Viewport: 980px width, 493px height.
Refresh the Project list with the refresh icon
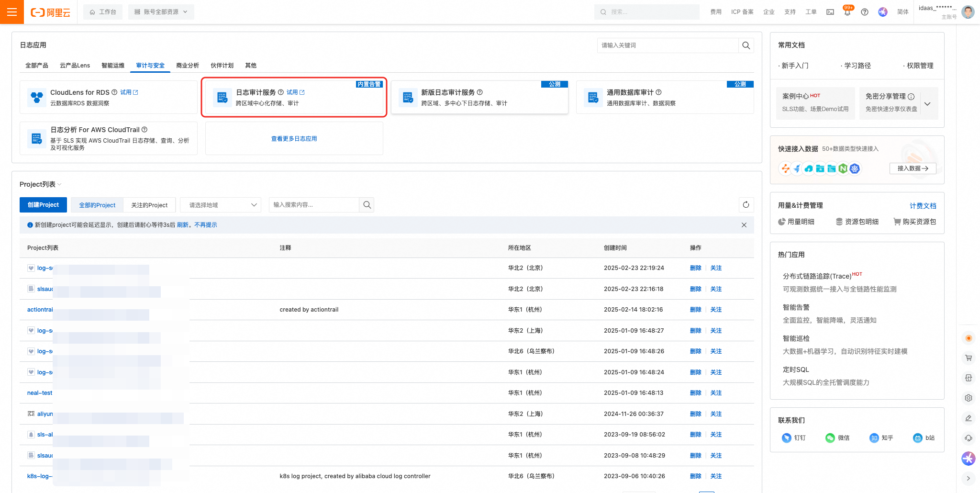pos(746,205)
